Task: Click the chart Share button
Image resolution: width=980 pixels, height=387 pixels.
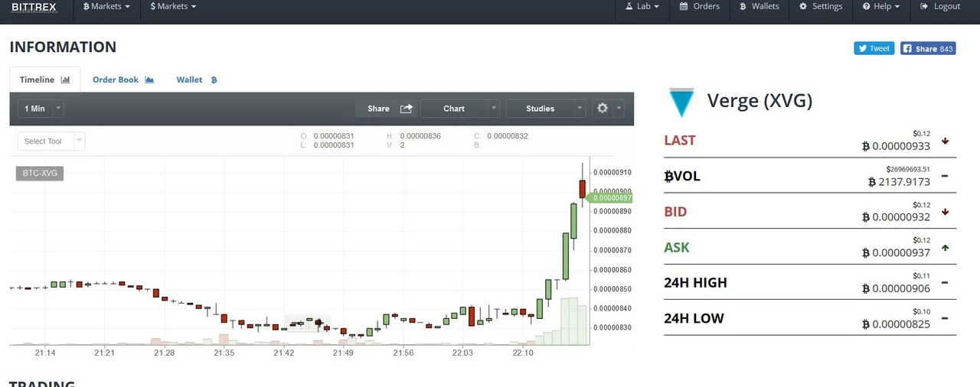Action: [x=387, y=109]
